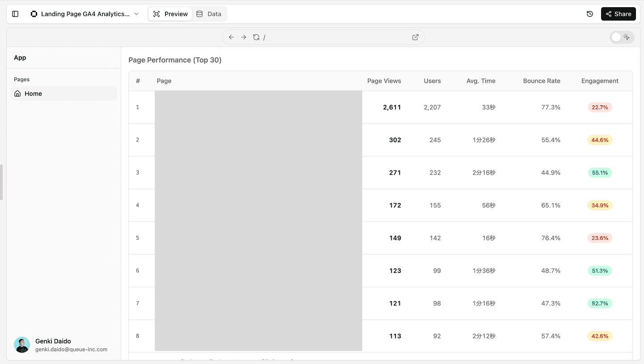Switch to the Preview tab
The width and height of the screenshot is (644, 364).
pyautogui.click(x=170, y=14)
